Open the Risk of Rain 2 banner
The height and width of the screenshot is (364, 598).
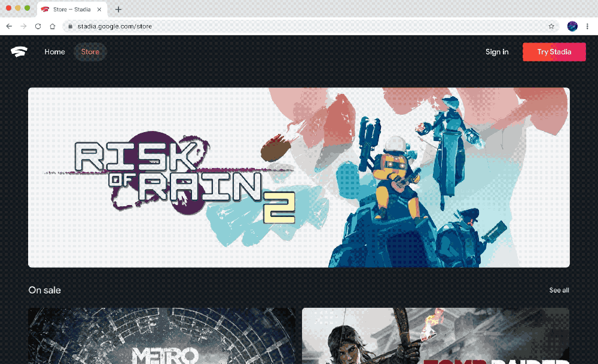coord(299,178)
